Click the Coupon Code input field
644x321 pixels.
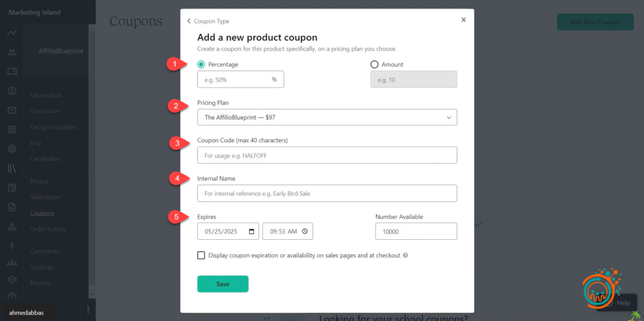click(x=326, y=155)
